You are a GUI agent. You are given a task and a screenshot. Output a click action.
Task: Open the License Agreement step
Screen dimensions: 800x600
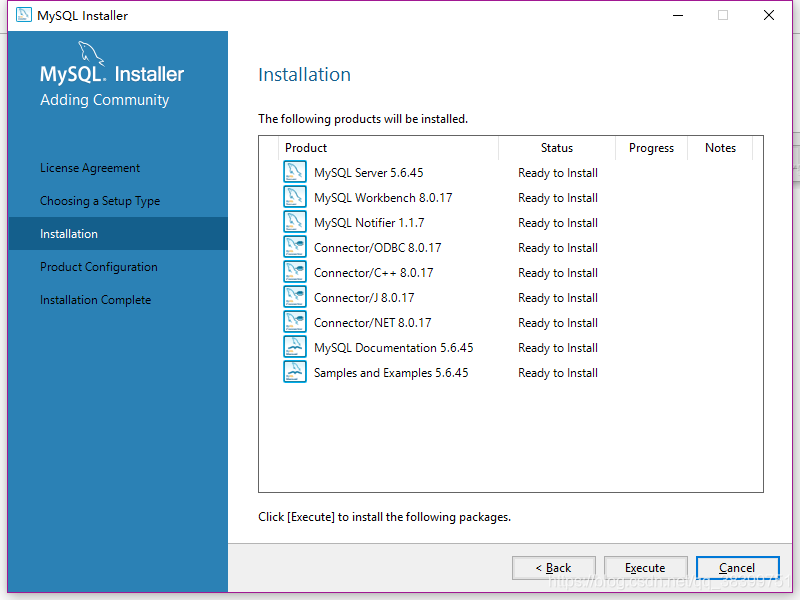click(90, 168)
